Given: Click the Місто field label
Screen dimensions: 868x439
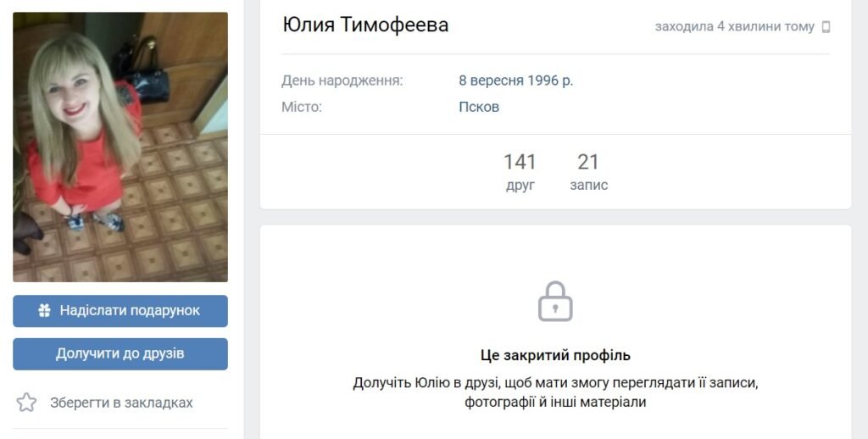Looking at the screenshot, I should click(301, 107).
